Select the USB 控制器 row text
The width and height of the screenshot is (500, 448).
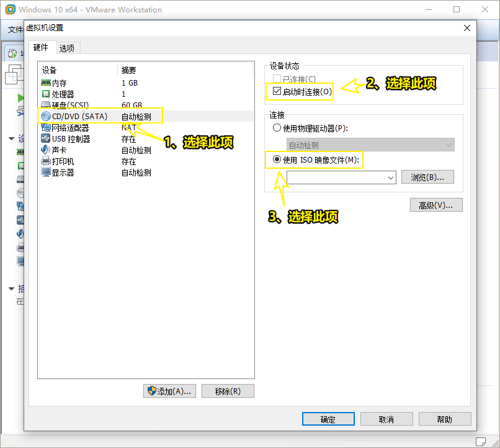coord(71,139)
